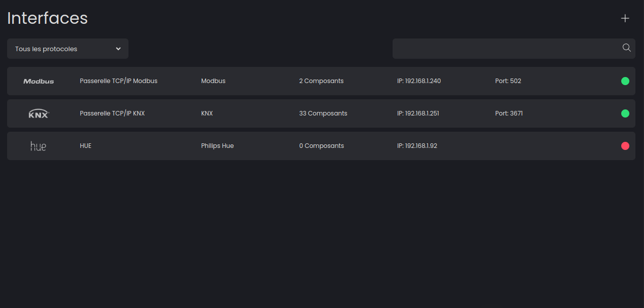
Task: Expand the protocol selection combo box
Action: (67, 49)
